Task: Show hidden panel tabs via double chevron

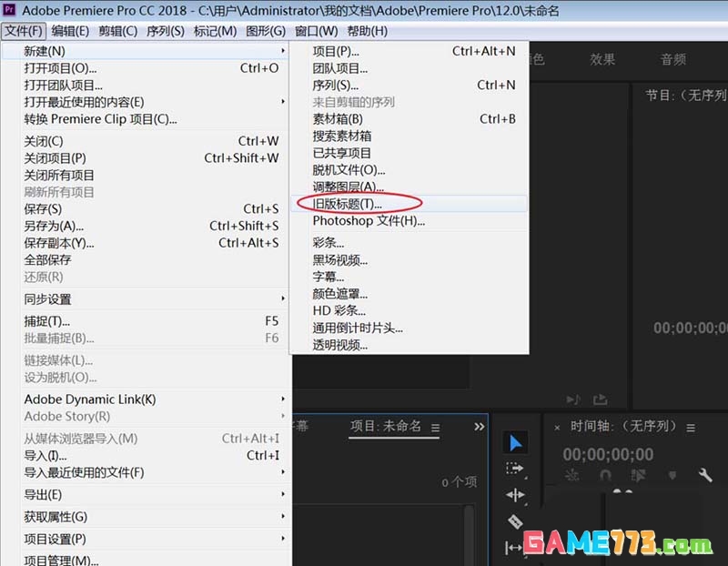Action: pyautogui.click(x=480, y=427)
